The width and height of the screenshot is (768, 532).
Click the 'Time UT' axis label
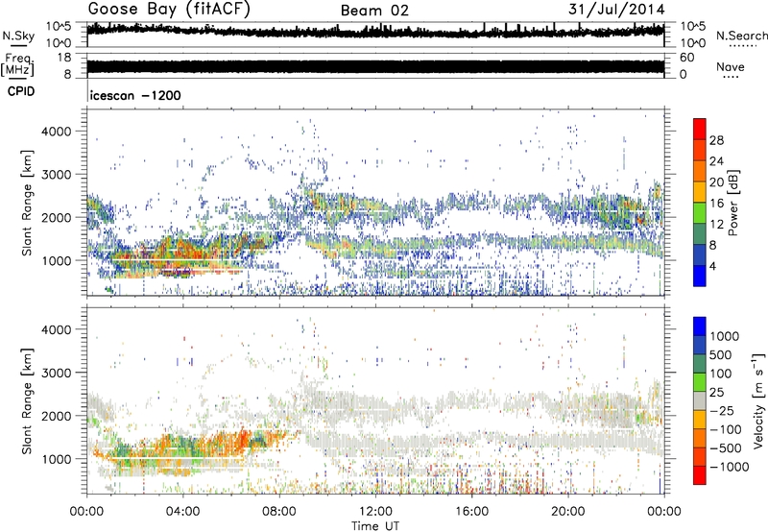coord(375,526)
